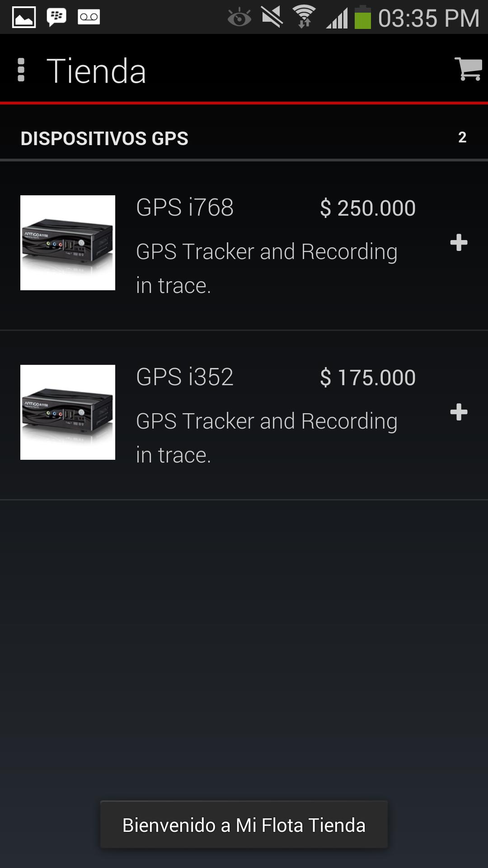The image size is (488, 868).
Task: Select the GPS i768 product title
Action: tap(185, 208)
